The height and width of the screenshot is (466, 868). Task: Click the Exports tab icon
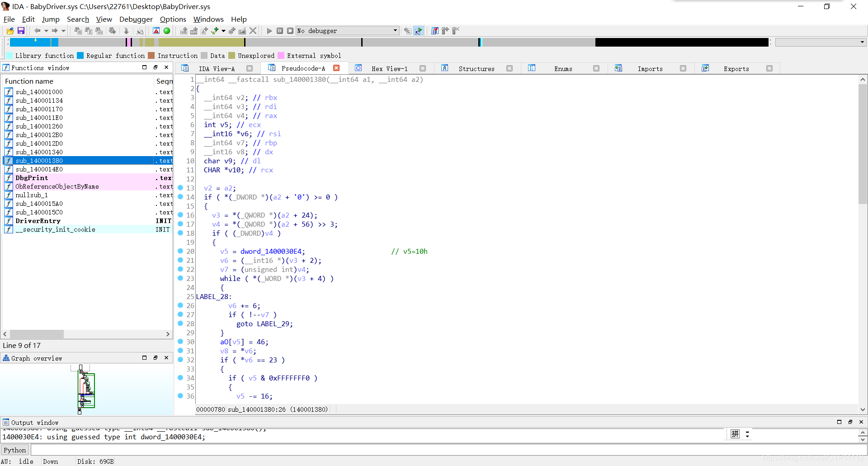point(705,68)
